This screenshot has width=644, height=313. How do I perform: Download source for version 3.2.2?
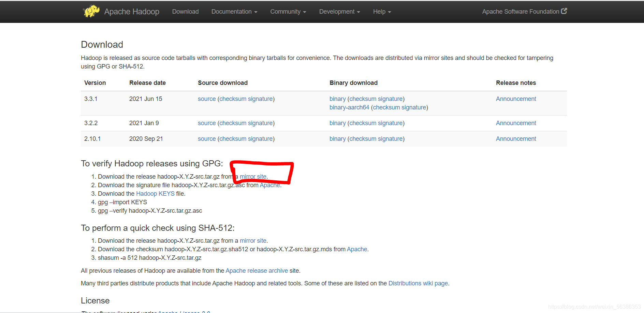click(207, 123)
